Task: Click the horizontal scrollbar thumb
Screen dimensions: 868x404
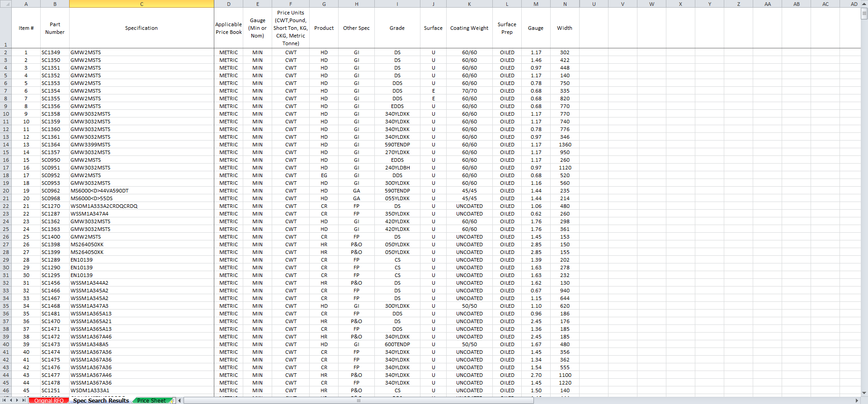Action: 359,400
